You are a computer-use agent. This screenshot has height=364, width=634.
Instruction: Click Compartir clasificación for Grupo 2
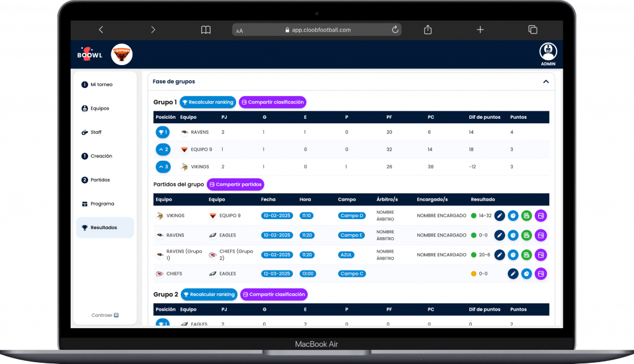pyautogui.click(x=274, y=295)
